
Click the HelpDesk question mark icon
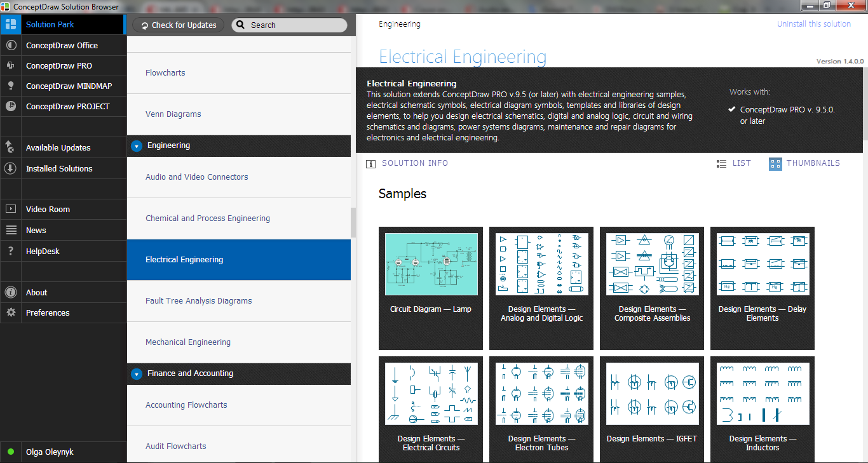pyautogui.click(x=10, y=251)
